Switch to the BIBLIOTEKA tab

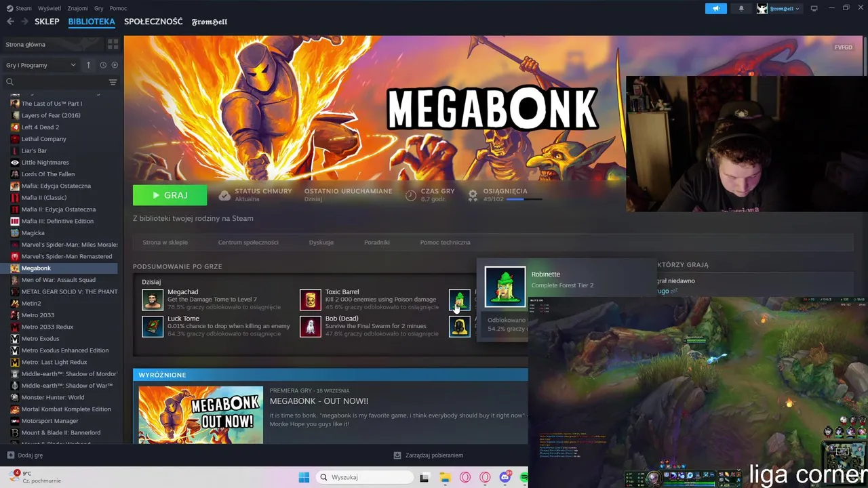click(x=92, y=22)
